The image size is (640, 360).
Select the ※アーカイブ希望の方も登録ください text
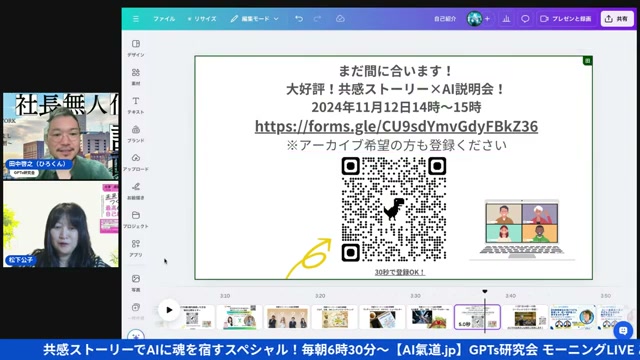396,145
